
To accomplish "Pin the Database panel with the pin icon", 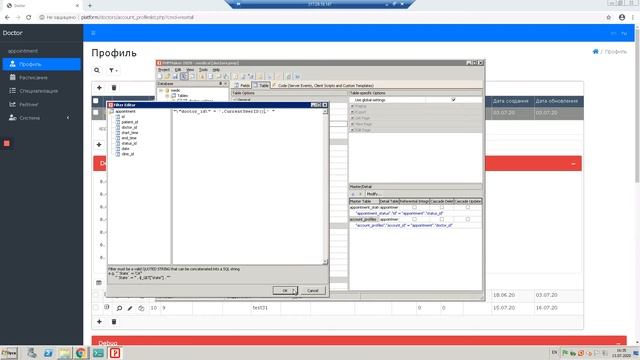I will click(220, 83).
